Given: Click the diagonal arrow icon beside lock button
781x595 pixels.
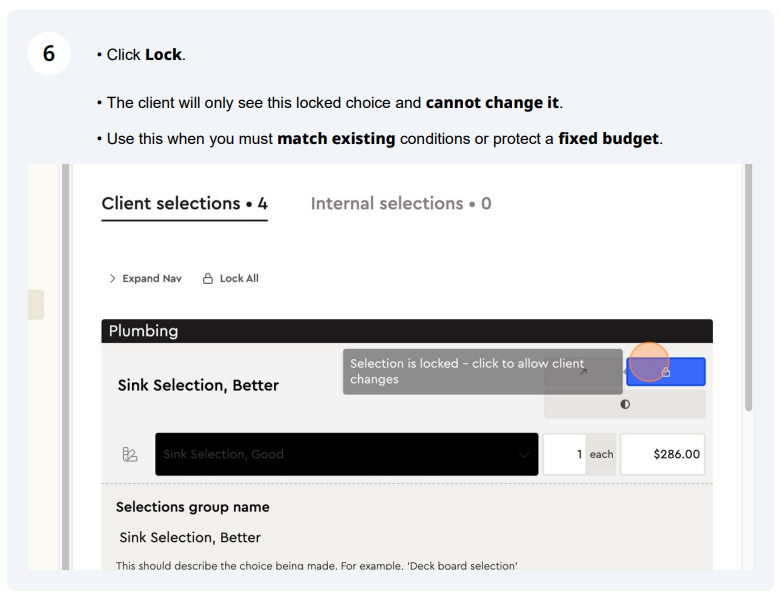Looking at the screenshot, I should tap(583, 371).
